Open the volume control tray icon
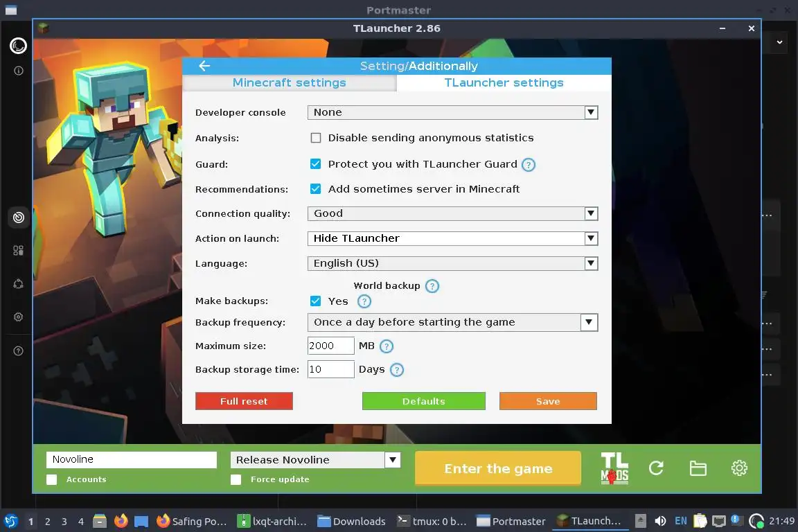 click(x=660, y=521)
